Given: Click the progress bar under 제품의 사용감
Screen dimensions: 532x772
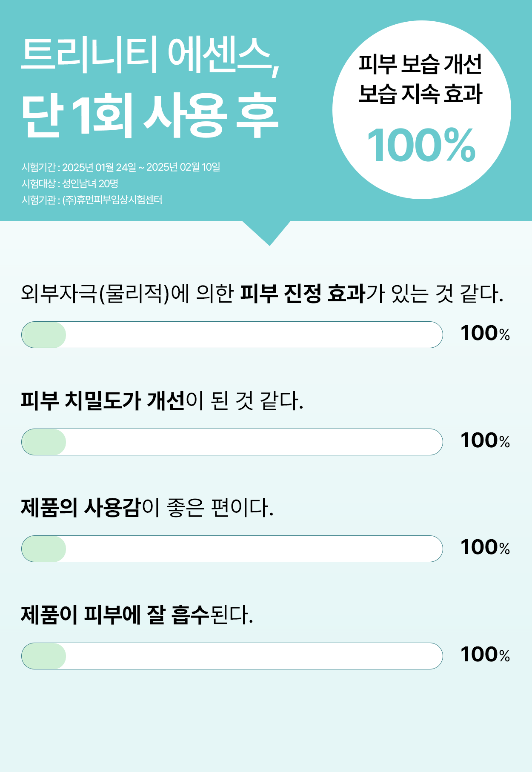Looking at the screenshot, I should pyautogui.click(x=232, y=549).
